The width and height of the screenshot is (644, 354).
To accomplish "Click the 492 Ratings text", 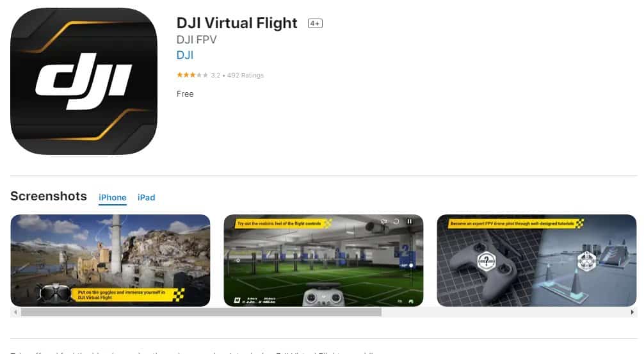I will coord(246,76).
